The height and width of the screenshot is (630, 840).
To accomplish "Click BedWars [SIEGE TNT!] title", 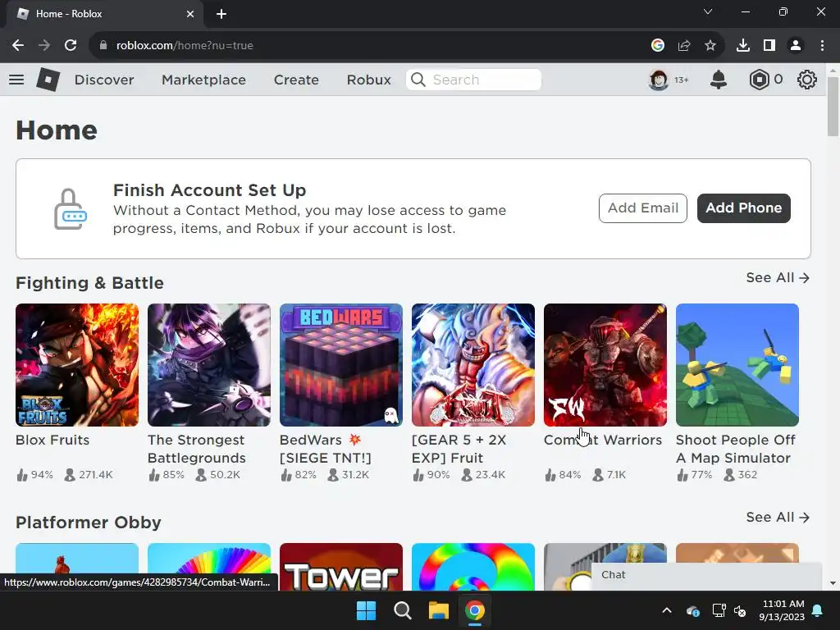I will coord(325,449).
